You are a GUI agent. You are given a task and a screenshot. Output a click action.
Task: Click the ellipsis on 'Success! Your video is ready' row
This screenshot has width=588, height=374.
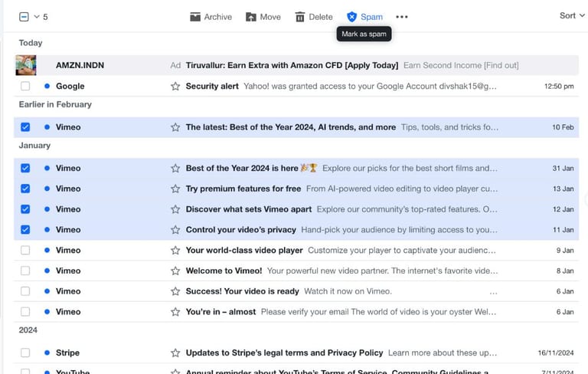tap(493, 293)
